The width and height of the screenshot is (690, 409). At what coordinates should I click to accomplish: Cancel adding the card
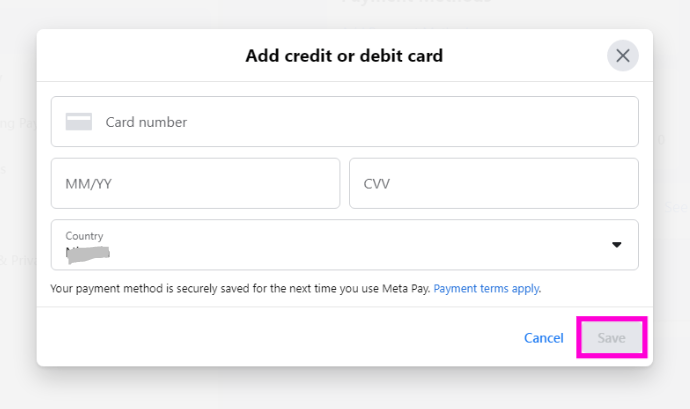point(543,338)
